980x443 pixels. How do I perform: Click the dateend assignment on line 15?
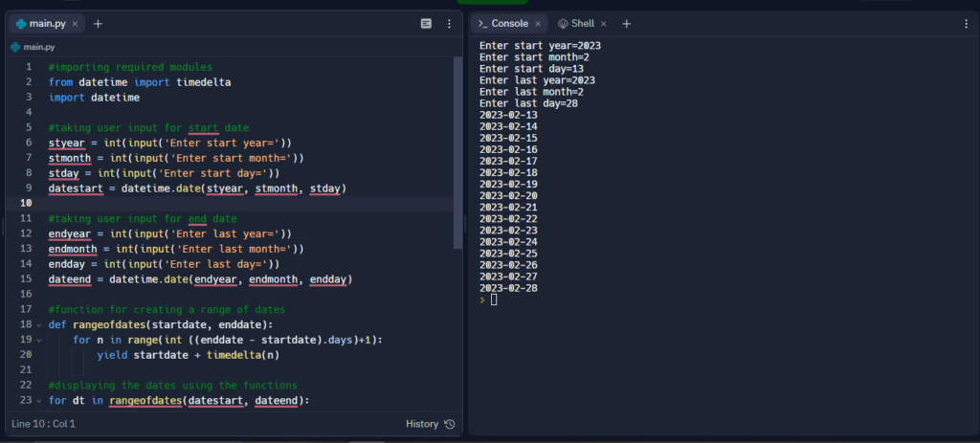200,279
